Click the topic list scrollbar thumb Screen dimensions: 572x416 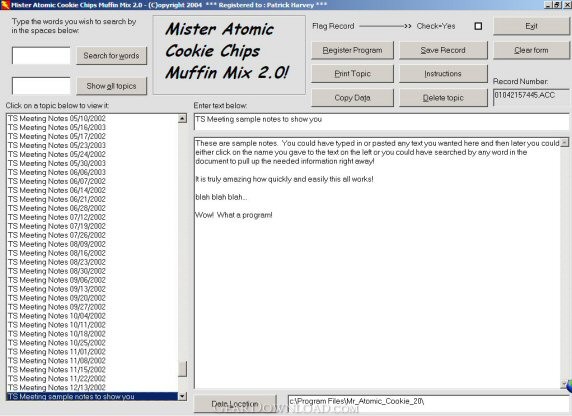coord(182,369)
